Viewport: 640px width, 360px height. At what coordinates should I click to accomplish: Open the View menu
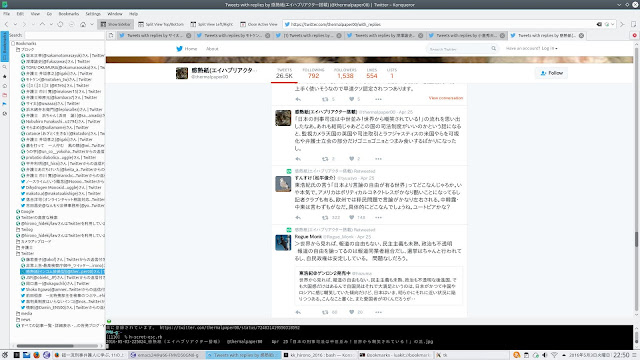coord(35,14)
